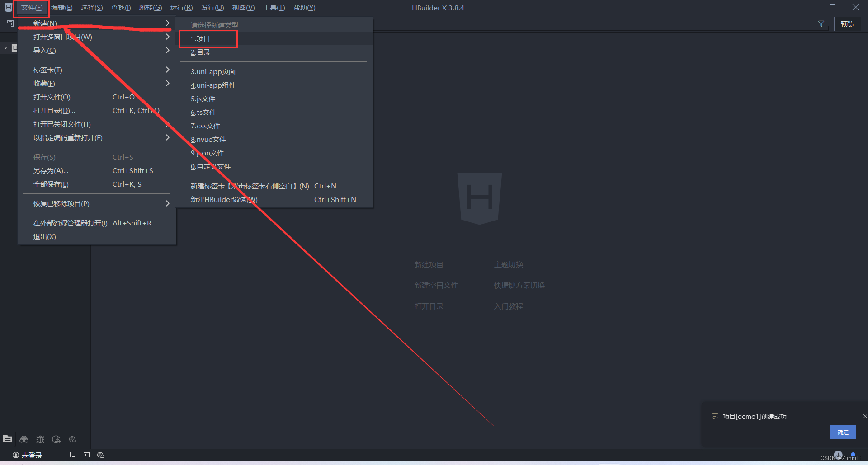Click the globe-cloud icon beside the sync icon

[x=73, y=439]
